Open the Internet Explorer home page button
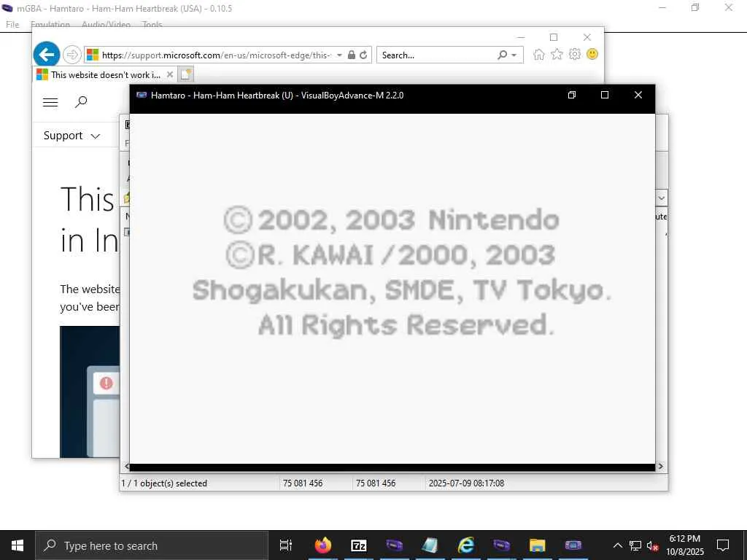 (x=539, y=54)
